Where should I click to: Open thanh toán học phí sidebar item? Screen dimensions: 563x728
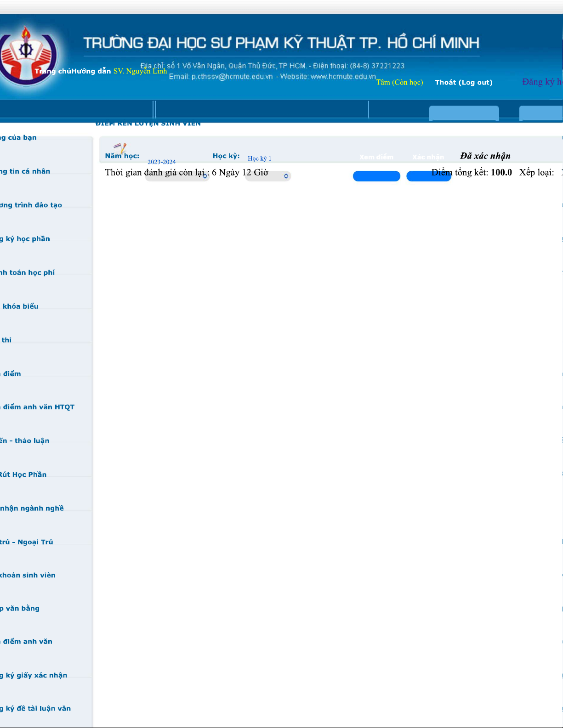tap(28, 273)
